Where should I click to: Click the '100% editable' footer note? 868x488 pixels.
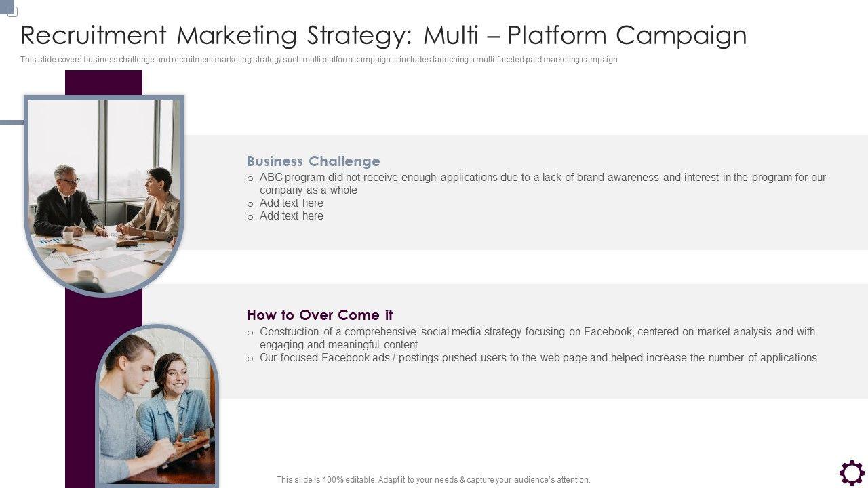tap(433, 480)
